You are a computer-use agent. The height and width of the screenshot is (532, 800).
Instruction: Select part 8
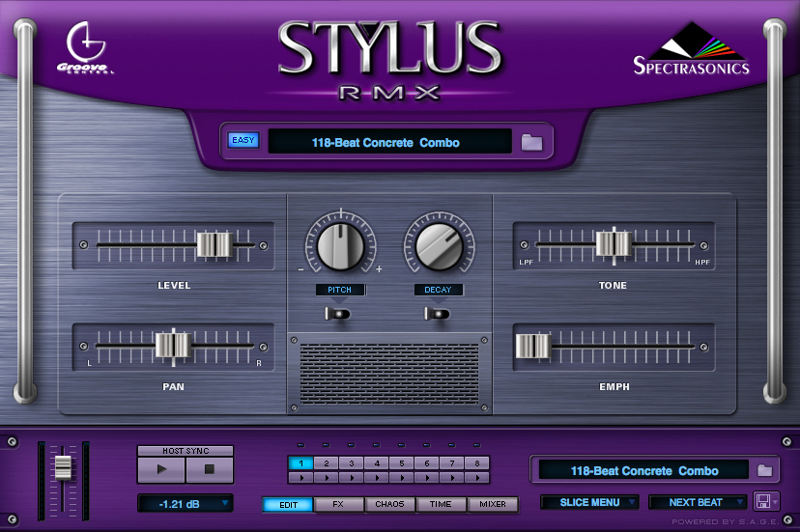477,463
